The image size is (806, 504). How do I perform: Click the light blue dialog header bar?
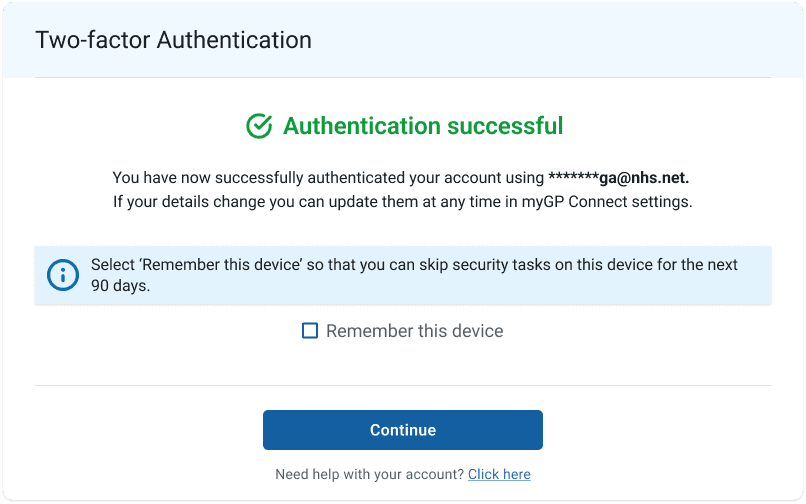click(403, 40)
